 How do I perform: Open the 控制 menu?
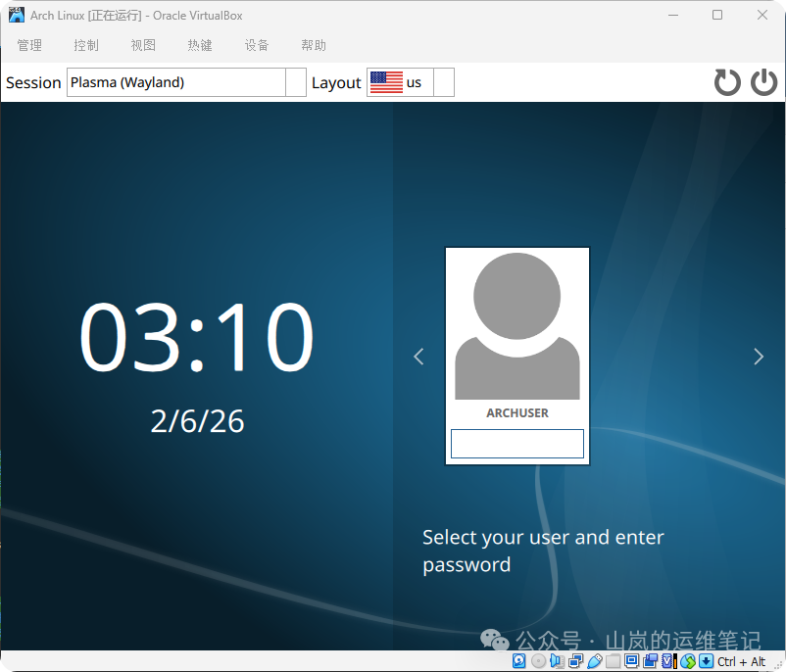tap(86, 45)
